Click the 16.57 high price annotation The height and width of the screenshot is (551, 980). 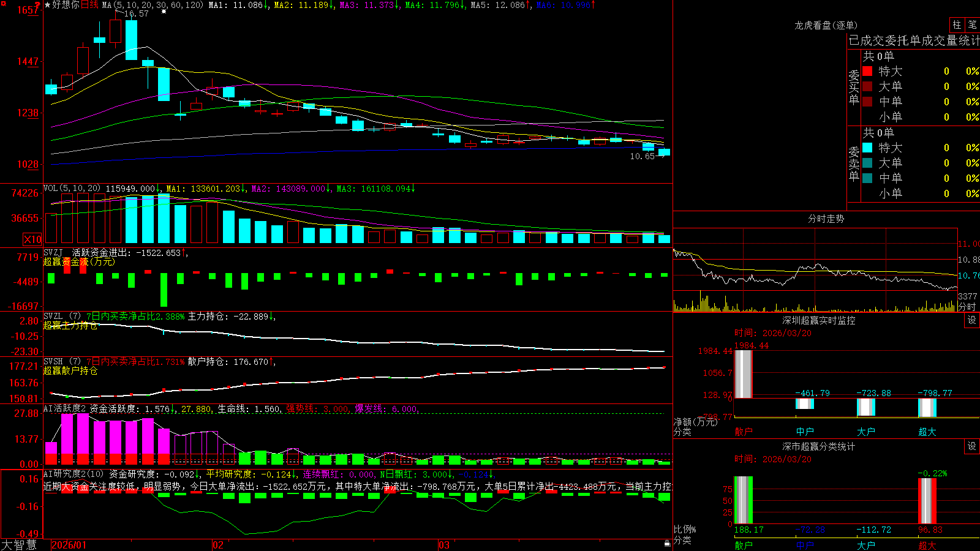[x=136, y=13]
